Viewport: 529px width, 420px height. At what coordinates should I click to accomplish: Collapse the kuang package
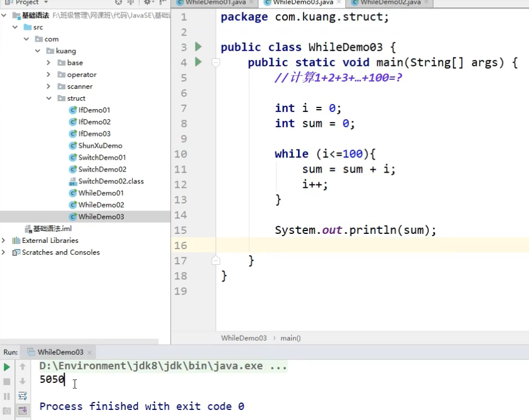[x=38, y=51]
